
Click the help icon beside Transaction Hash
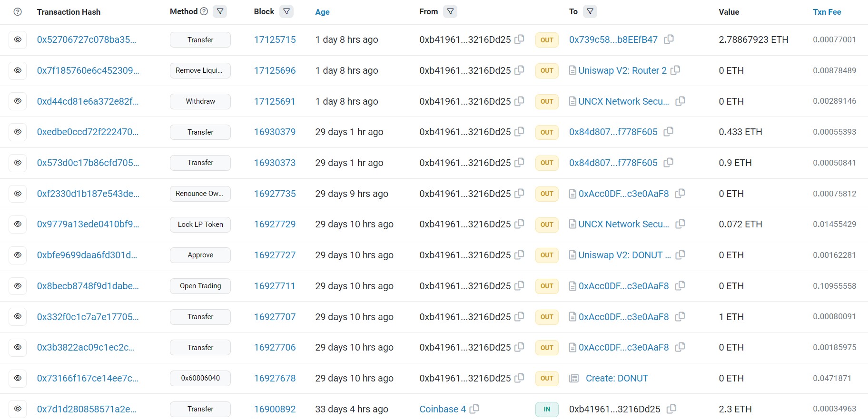[18, 12]
